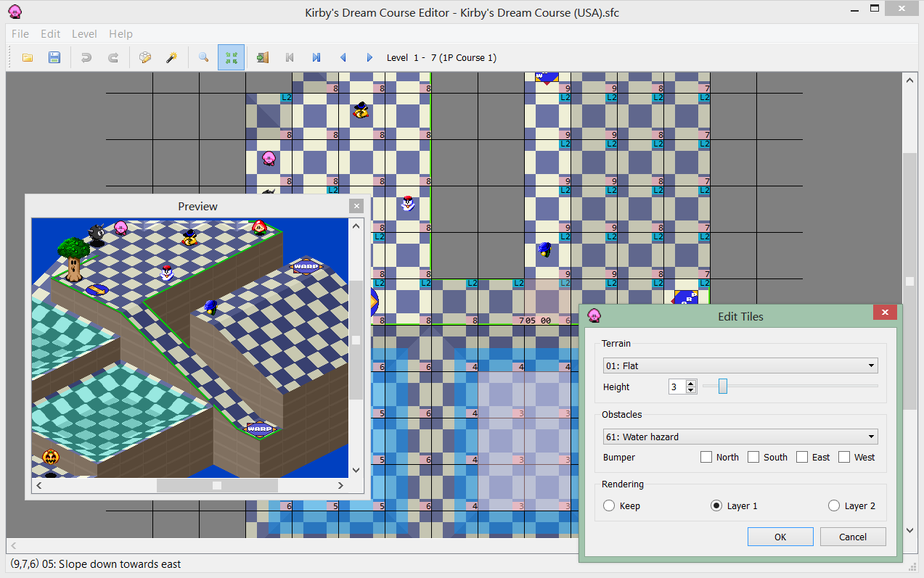Enable the North bumper checkbox
This screenshot has height=578, width=924.
(x=706, y=457)
